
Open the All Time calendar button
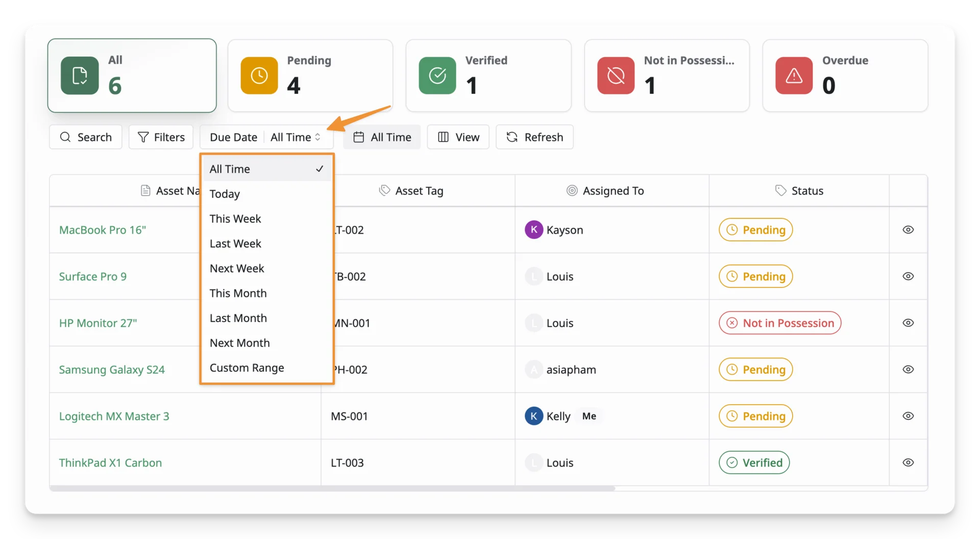[x=382, y=137]
